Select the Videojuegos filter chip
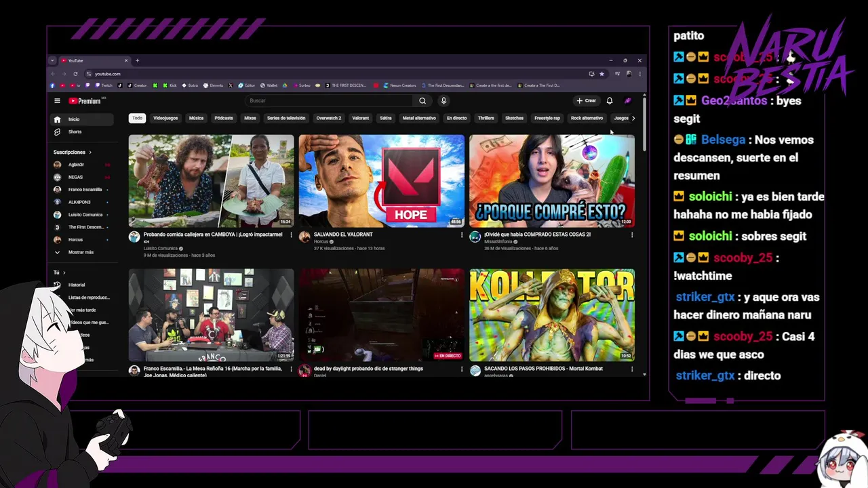868x488 pixels. click(165, 118)
